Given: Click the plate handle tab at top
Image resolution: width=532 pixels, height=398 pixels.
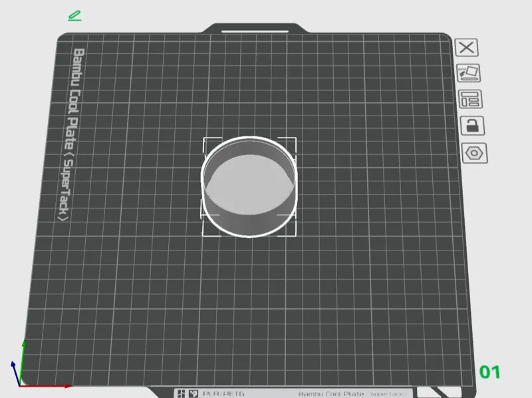Looking at the screenshot, I should 255,29.
